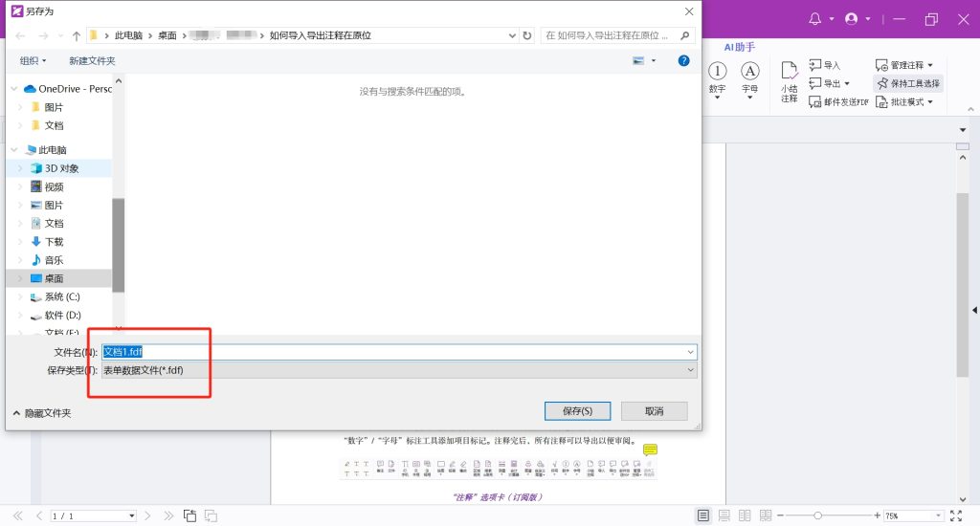
Task: Click the forward navigation arrow
Action: [43, 35]
